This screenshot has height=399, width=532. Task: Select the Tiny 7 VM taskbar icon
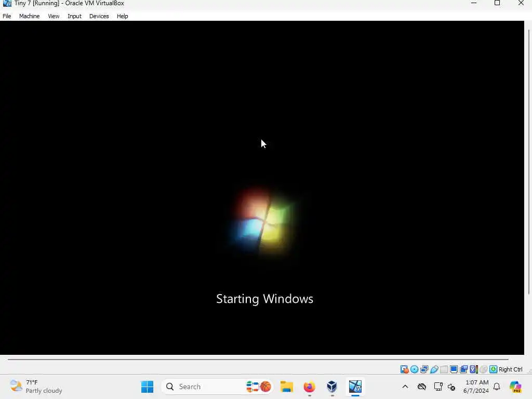(355, 387)
